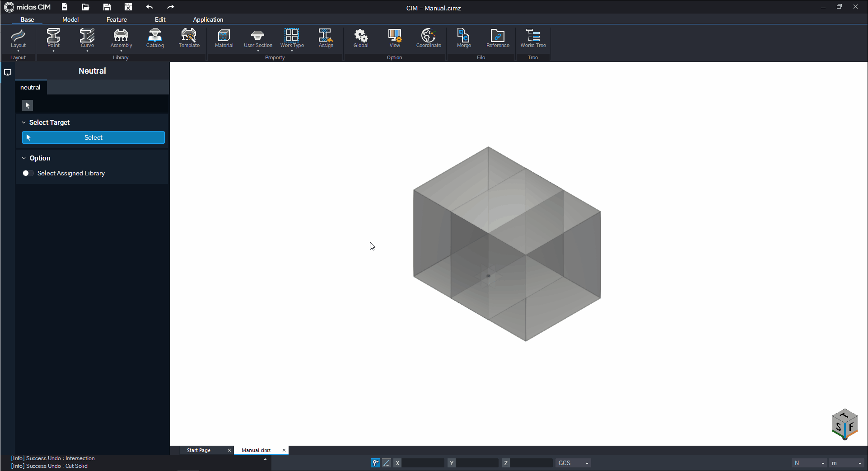Viewport: 868px width, 471px height.
Task: Switch to the Base ribbon tab
Action: [x=27, y=19]
